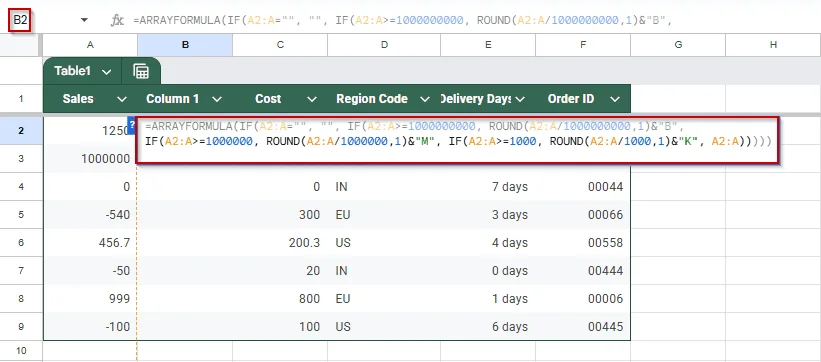Select row 9 header
This screenshot has height=362, width=821.
21,326
